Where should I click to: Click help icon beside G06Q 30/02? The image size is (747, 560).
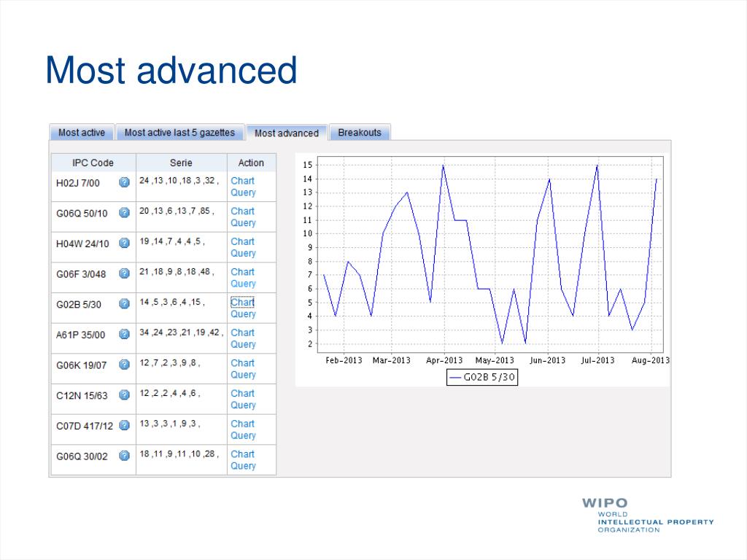124,456
